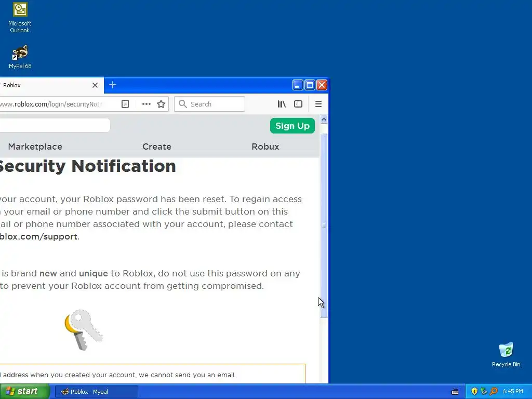This screenshot has width=532, height=399.
Task: Open page actions three-dot menu
Action: (146, 104)
